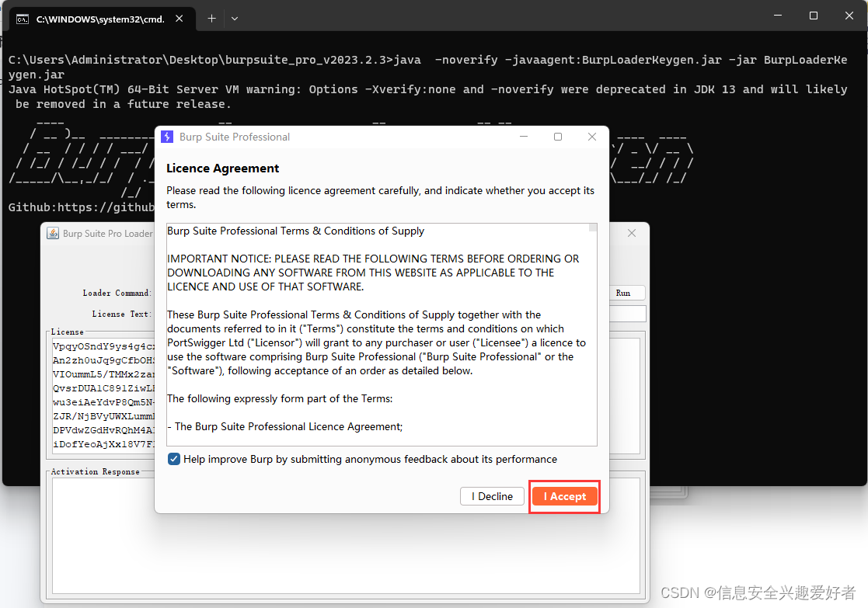Close the terminal window
This screenshot has height=608, width=868.
click(849, 16)
